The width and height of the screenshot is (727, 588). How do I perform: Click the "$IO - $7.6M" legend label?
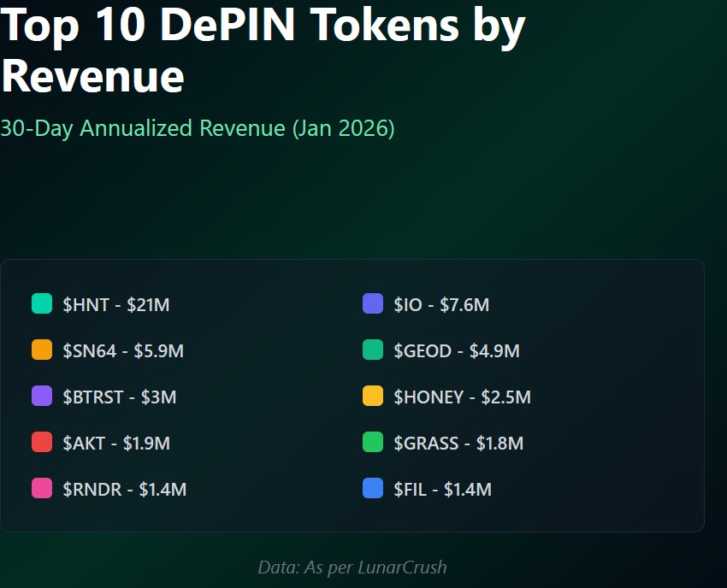(441, 305)
